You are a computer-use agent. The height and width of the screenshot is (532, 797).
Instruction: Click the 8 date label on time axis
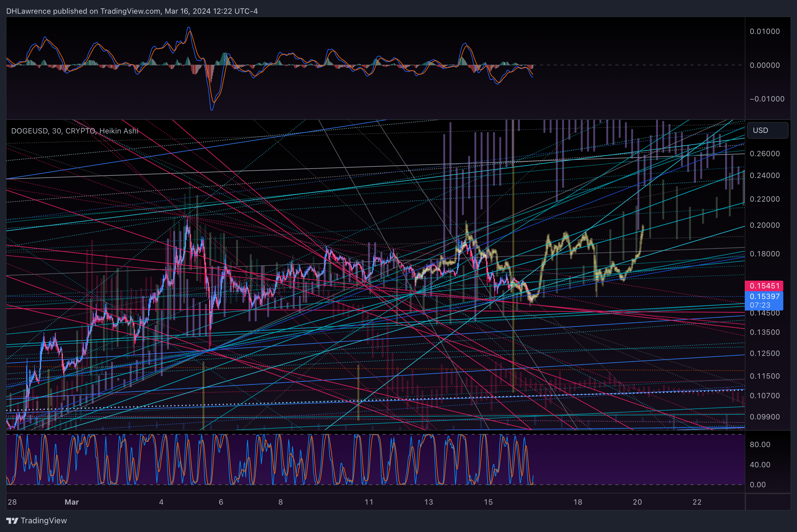[281, 502]
